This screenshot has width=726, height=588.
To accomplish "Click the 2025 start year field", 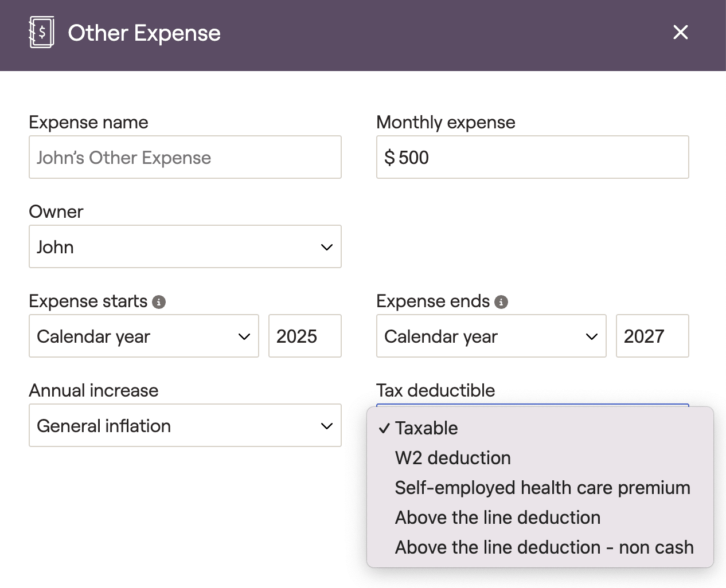I will (x=305, y=336).
